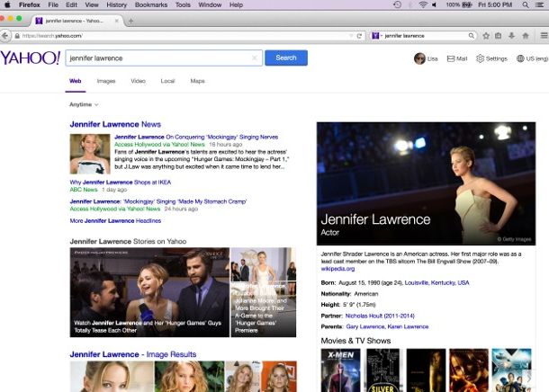Viewport: 549px width, 392px height.
Task: Switch to the Video search tab
Action: pyautogui.click(x=138, y=81)
